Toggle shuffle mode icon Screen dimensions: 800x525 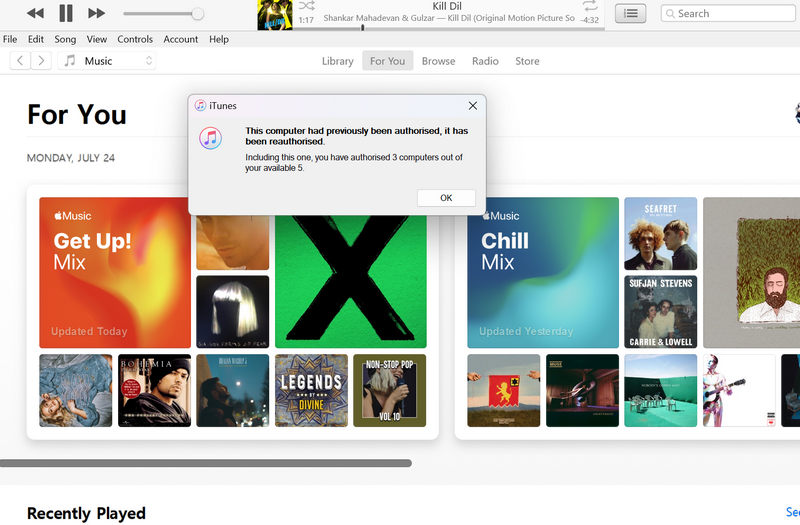[x=307, y=7]
